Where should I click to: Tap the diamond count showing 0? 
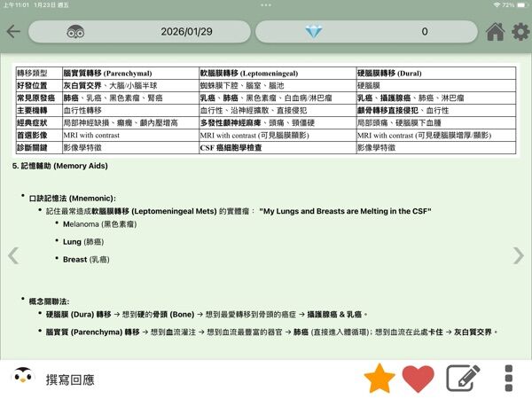click(425, 31)
